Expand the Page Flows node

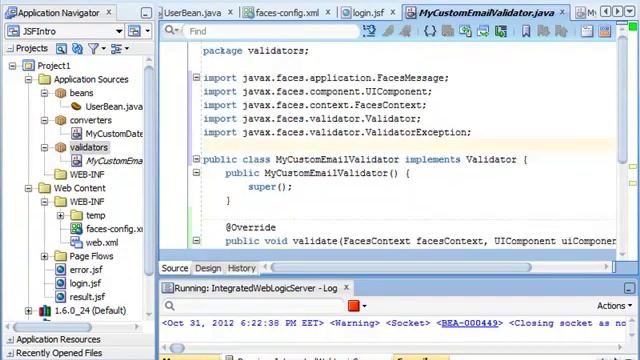[44, 256]
